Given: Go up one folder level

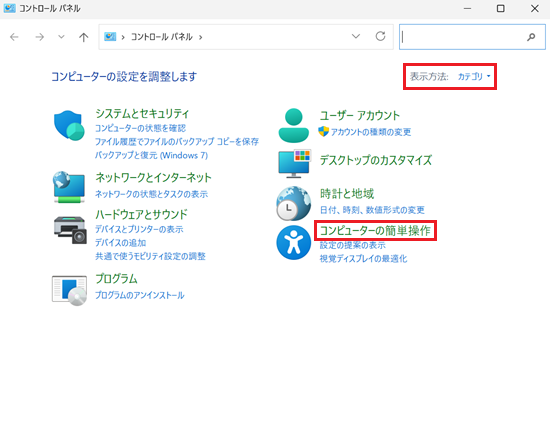Looking at the screenshot, I should point(83,37).
